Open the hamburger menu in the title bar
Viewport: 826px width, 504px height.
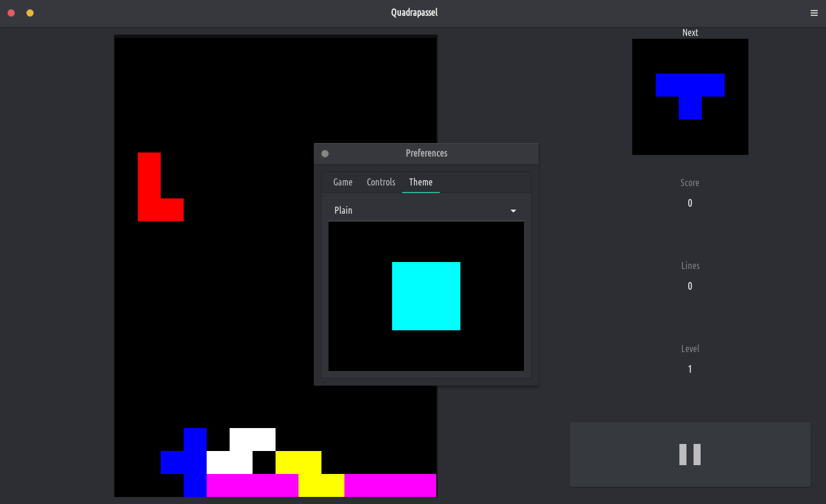(x=814, y=13)
